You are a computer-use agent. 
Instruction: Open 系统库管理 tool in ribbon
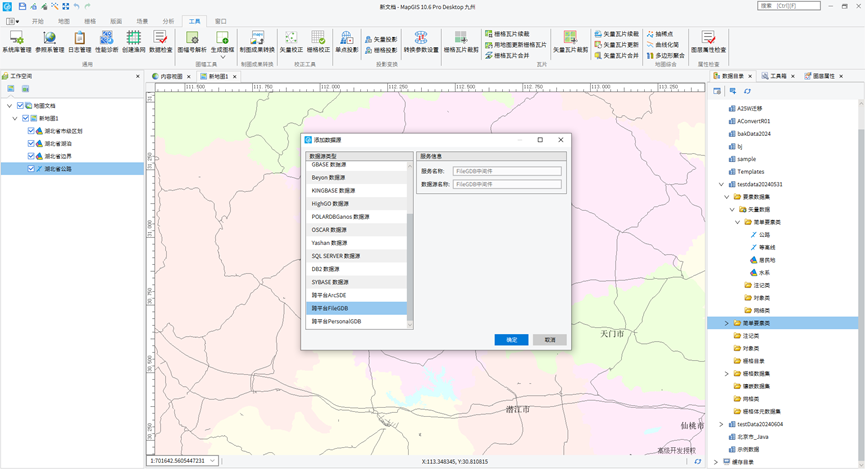click(17, 41)
